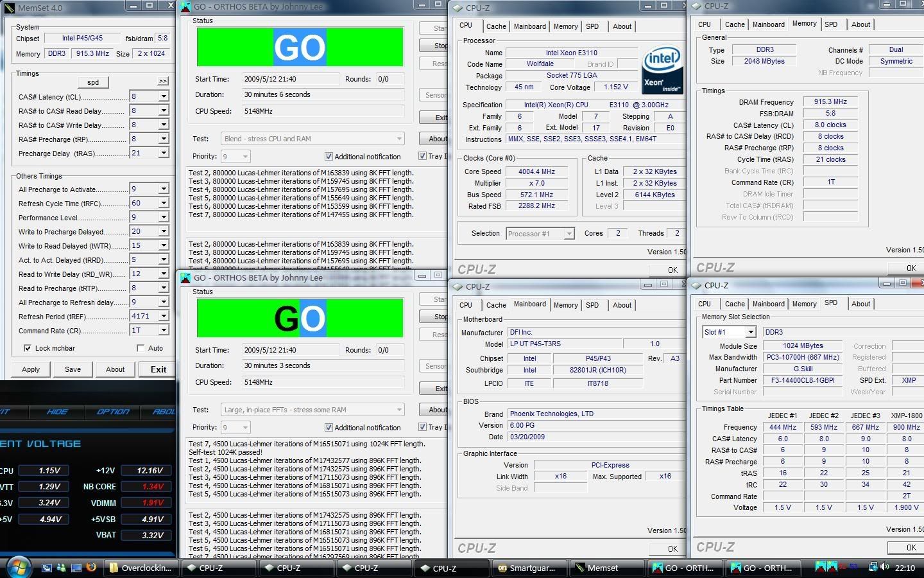Launch Firefox from the quick launch bar
This screenshot has height=578, width=924.
91,568
